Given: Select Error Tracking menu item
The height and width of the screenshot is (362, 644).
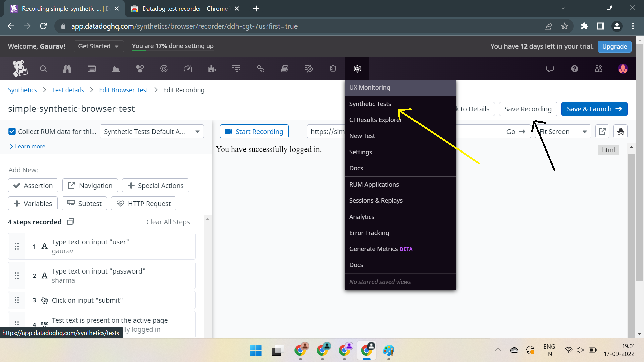Looking at the screenshot, I should point(400,233).
